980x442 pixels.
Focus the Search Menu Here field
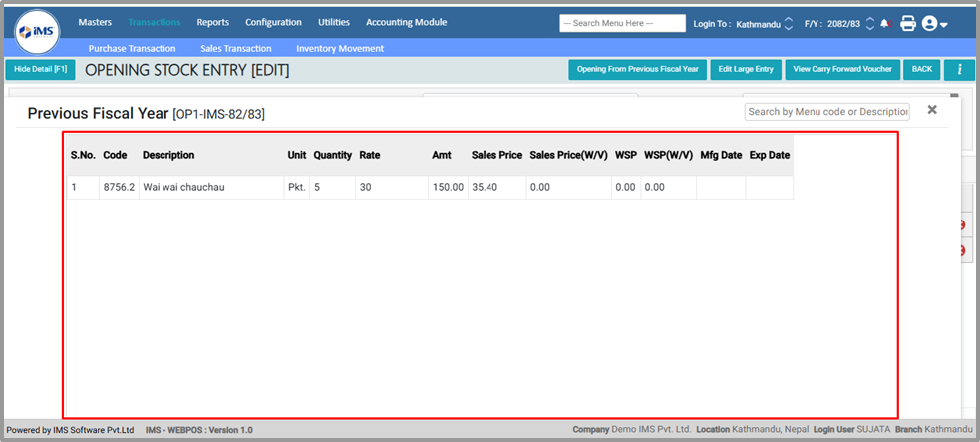tap(622, 23)
